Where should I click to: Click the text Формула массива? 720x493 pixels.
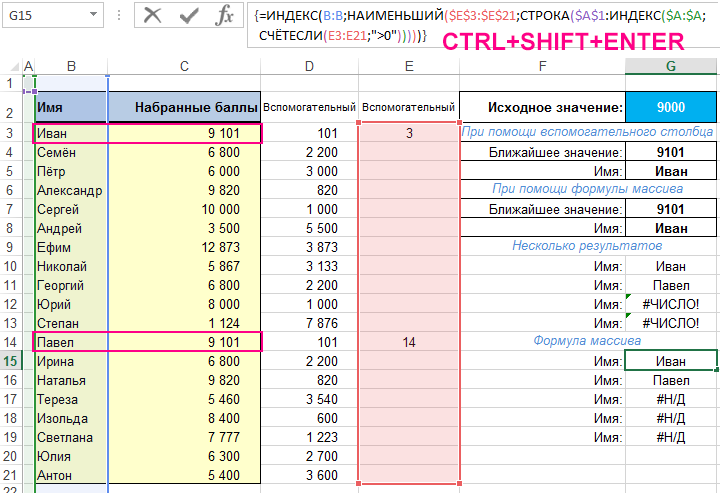(x=587, y=341)
